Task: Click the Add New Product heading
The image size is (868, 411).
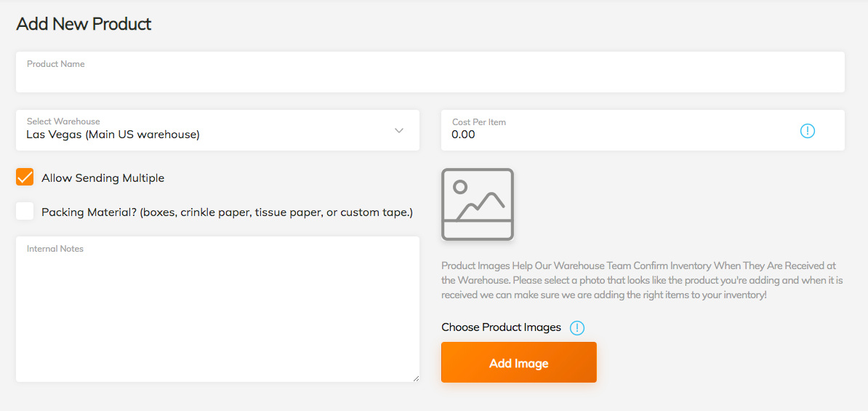Action: pos(84,24)
